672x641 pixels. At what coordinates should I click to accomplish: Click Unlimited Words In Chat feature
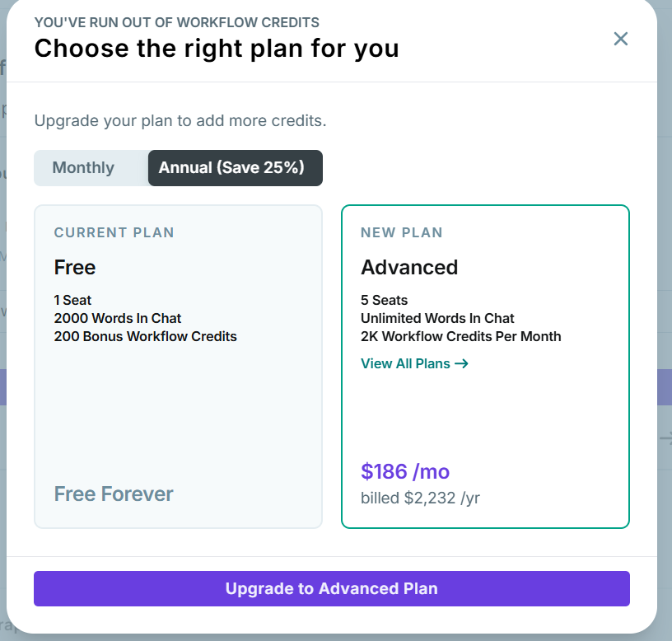coord(437,318)
